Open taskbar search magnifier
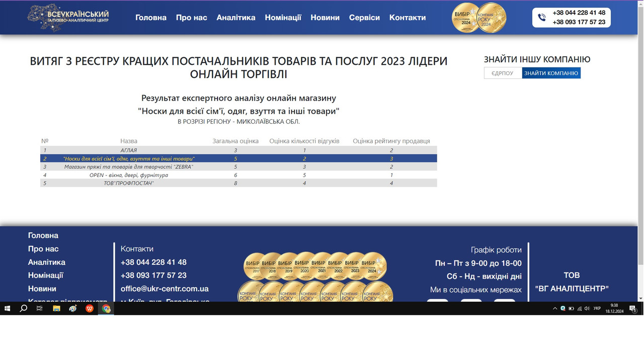Viewport: 644px width, 362px height. pyautogui.click(x=23, y=308)
